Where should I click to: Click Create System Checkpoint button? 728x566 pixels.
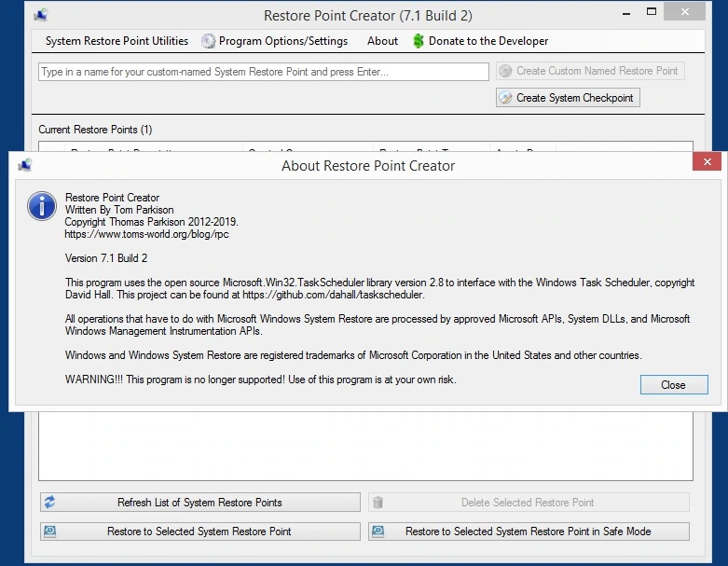[x=568, y=98]
